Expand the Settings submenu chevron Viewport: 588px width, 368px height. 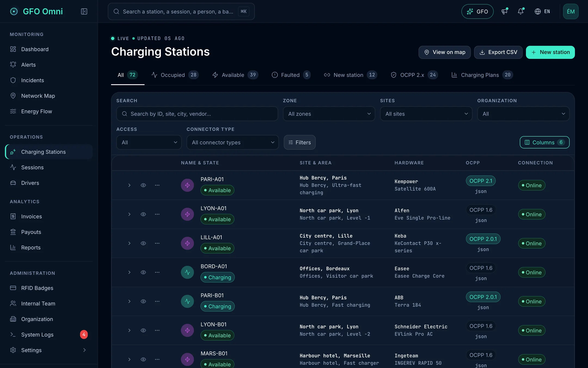tap(84, 350)
